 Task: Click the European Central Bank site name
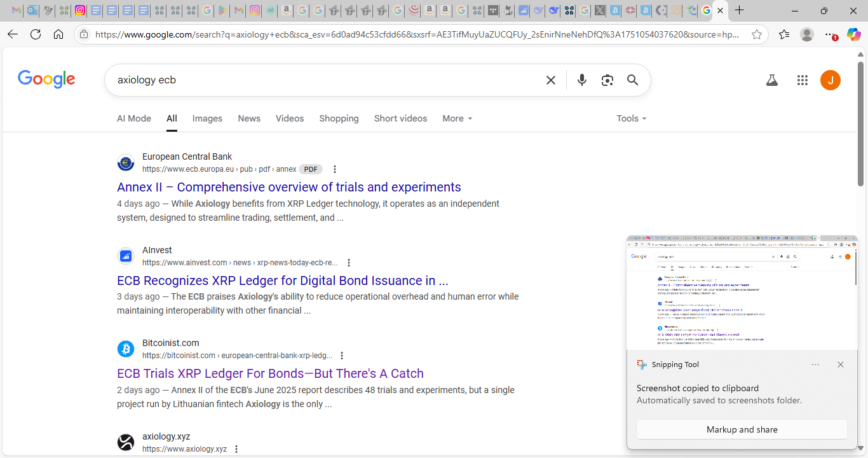point(187,156)
